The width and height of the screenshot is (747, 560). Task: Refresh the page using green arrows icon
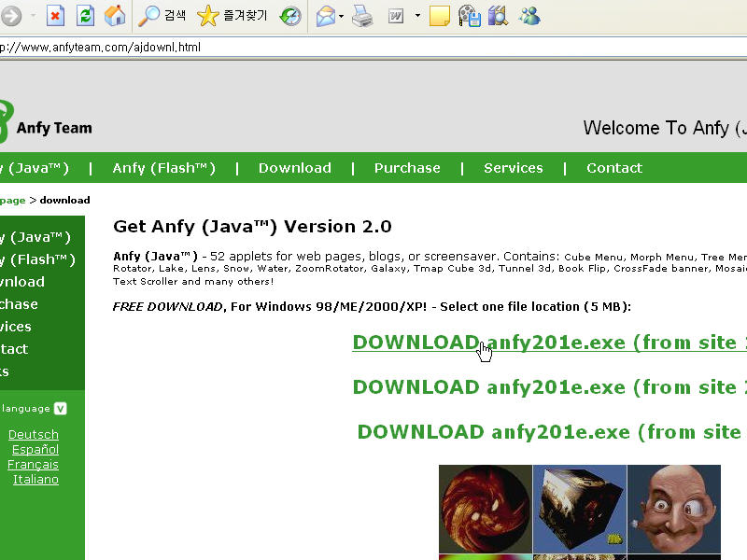click(85, 16)
